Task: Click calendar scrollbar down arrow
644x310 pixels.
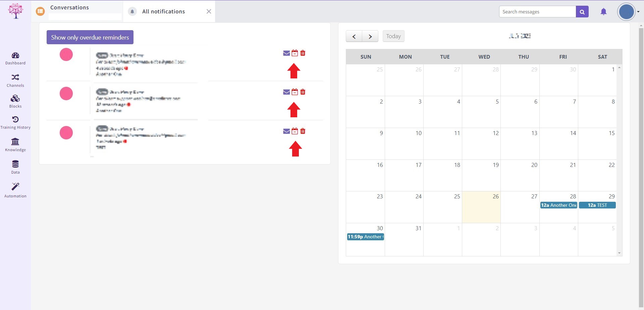Action: 619,253
